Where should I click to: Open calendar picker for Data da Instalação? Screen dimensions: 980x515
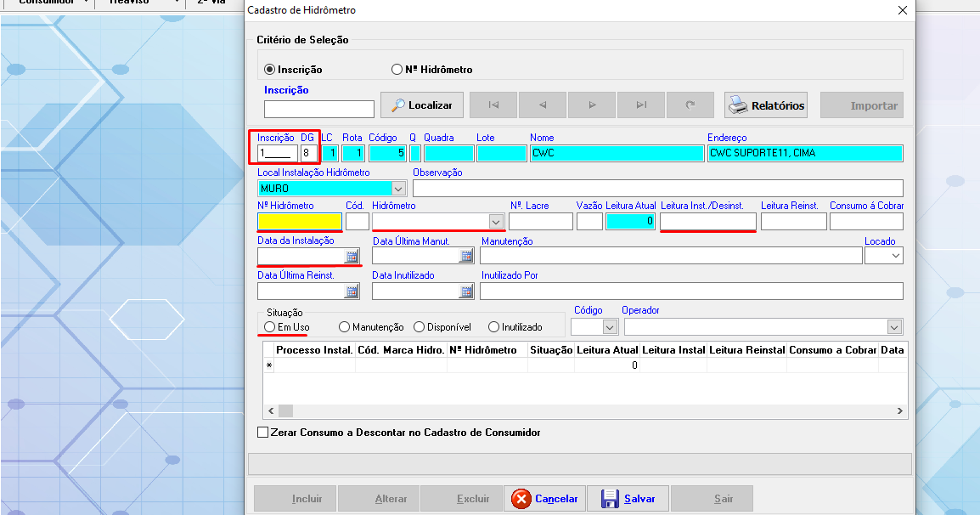(x=351, y=257)
